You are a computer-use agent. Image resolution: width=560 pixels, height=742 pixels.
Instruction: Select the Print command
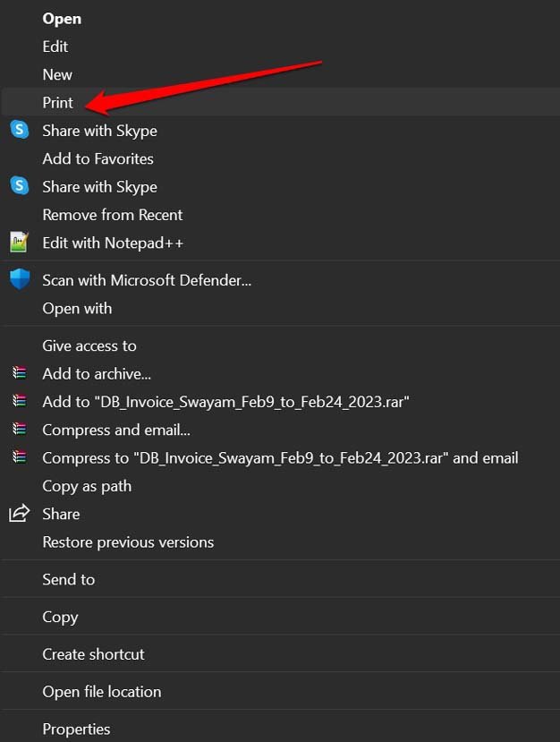click(x=57, y=102)
